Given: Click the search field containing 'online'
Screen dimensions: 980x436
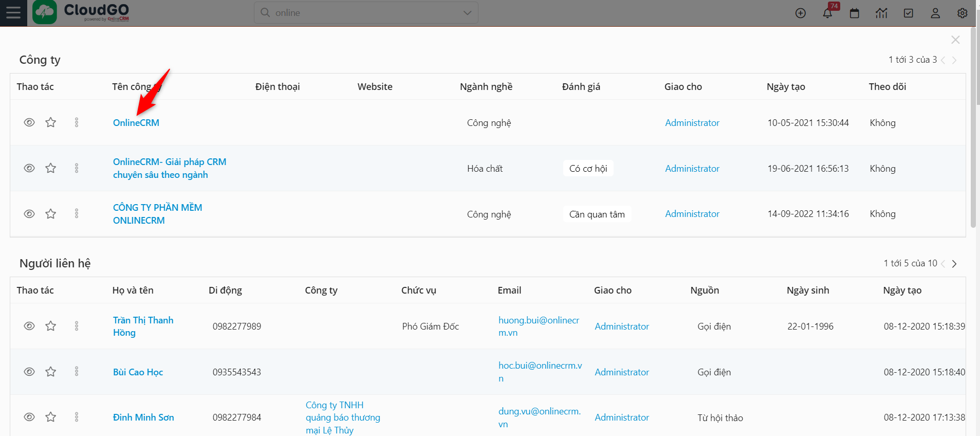Looking at the screenshot, I should (x=366, y=13).
